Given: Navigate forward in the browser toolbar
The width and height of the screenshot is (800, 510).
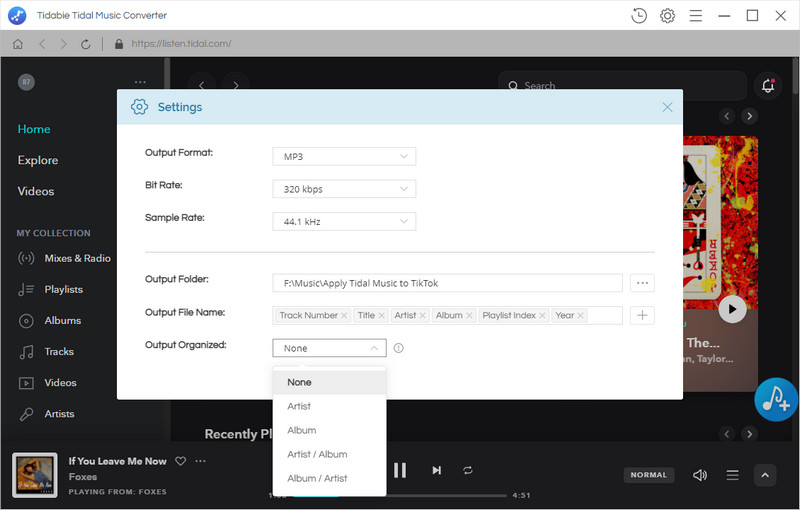Looking at the screenshot, I should (63, 44).
